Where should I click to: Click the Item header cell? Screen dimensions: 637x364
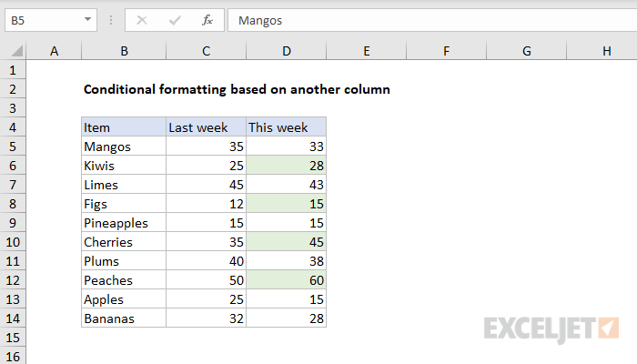124,127
